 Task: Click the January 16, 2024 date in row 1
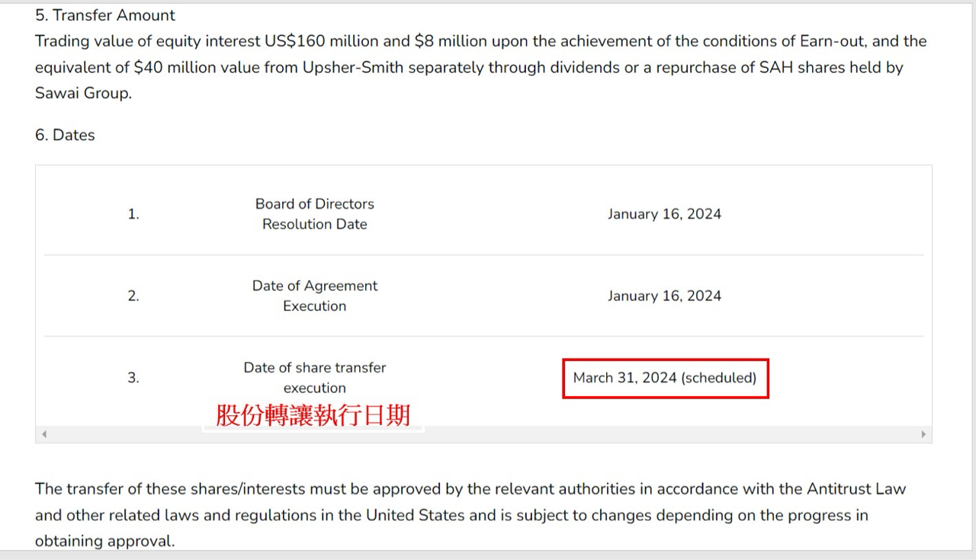(664, 214)
